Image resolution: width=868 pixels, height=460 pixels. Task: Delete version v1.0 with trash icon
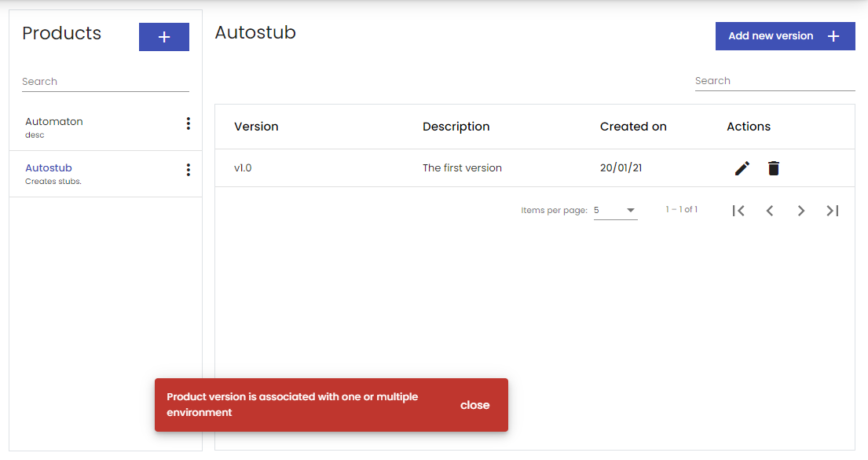pos(774,168)
